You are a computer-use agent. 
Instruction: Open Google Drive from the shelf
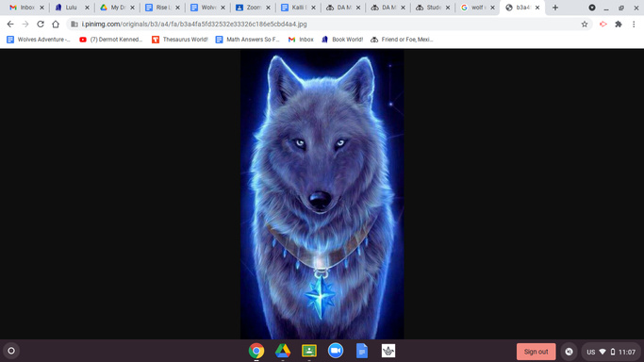coord(283,351)
